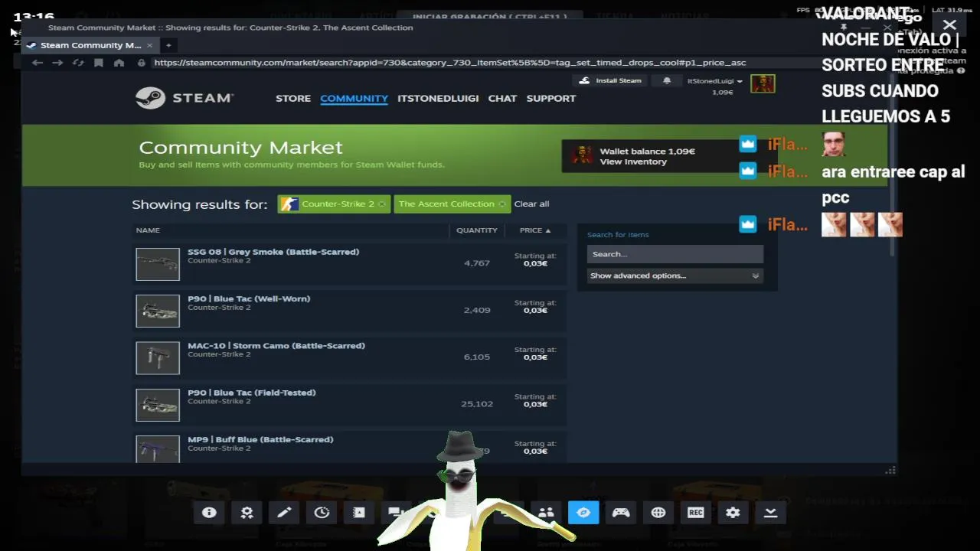
Task: Open MAC-10 Storm Camo Battle-Scarred listing
Action: click(351, 357)
